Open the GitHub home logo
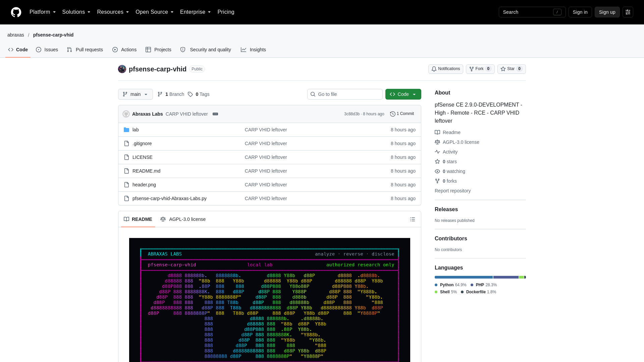644x362 pixels. pyautogui.click(x=16, y=12)
